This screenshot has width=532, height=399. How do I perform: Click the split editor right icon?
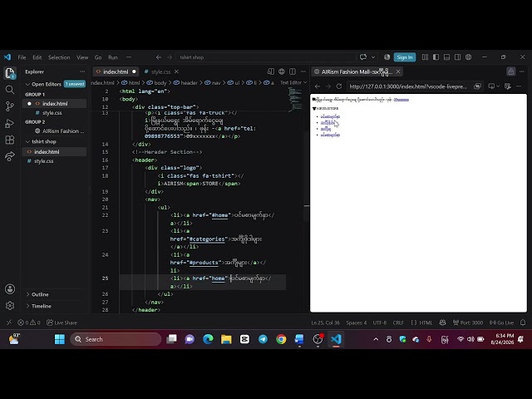(292, 71)
